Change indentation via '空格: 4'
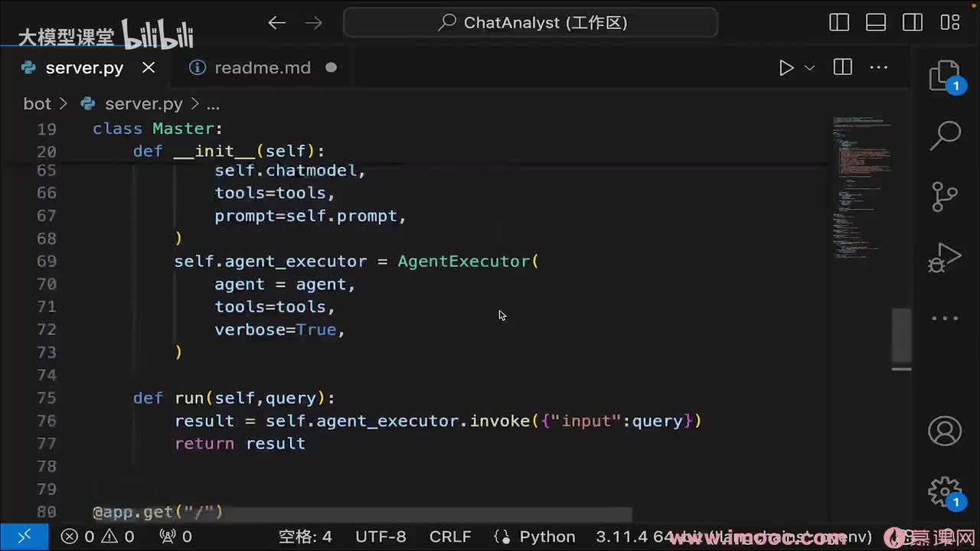980x551 pixels. pos(305,536)
